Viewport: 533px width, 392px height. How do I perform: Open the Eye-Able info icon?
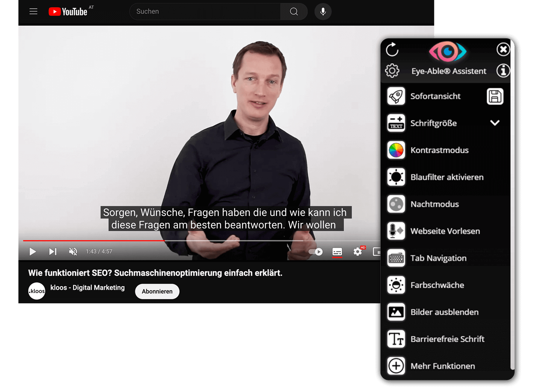(503, 70)
